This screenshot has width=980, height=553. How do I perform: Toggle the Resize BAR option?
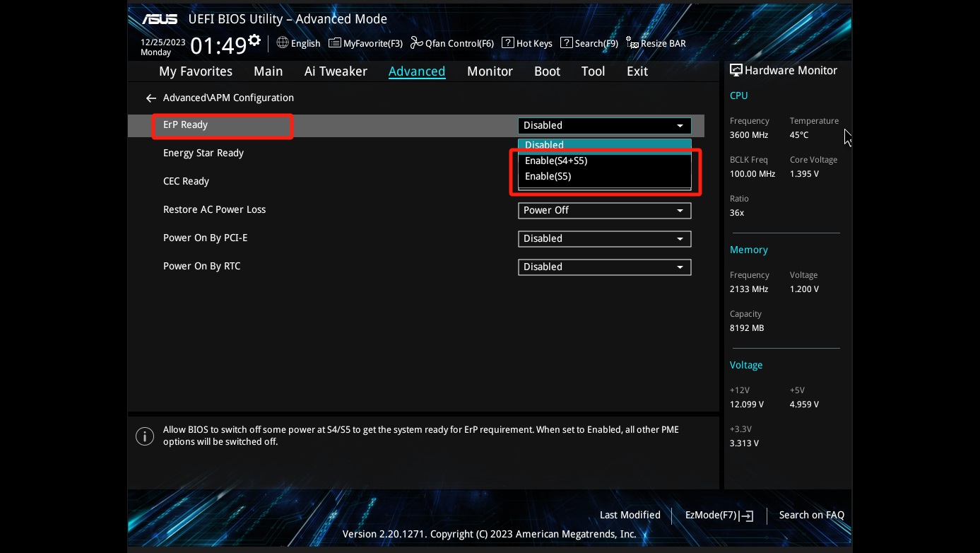point(656,43)
